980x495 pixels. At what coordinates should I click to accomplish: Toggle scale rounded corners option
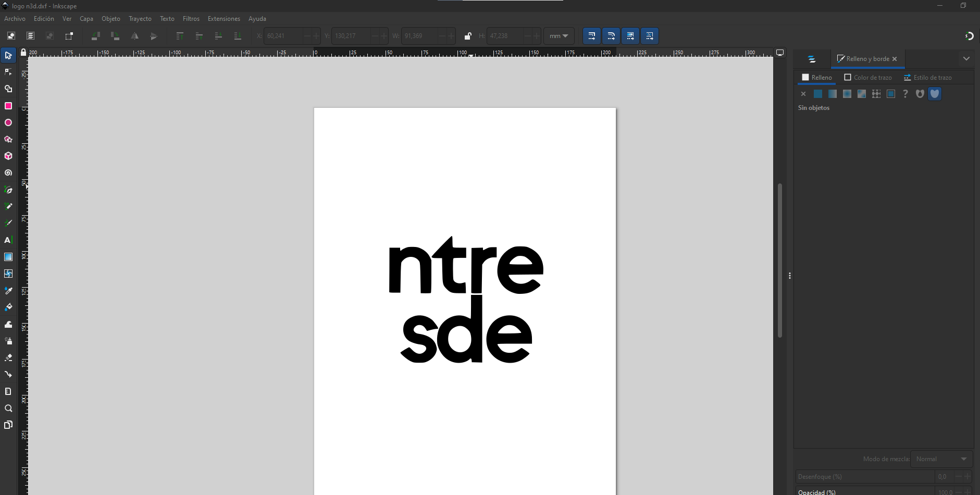pyautogui.click(x=611, y=36)
